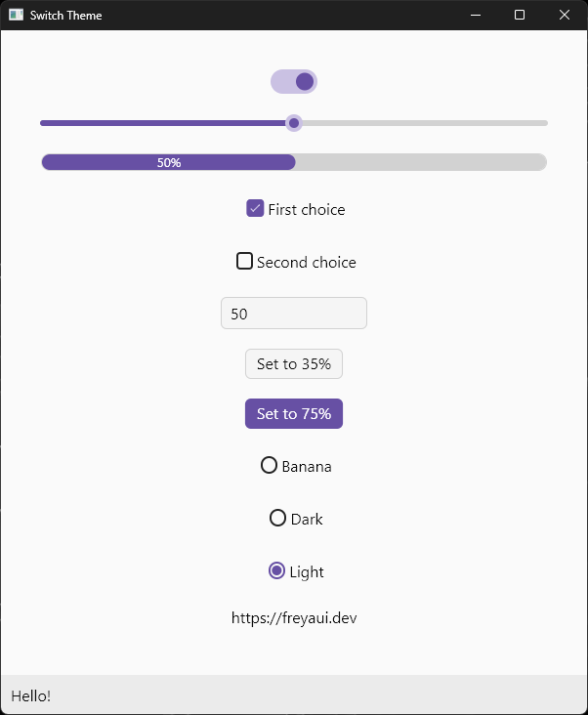The image size is (588, 715).
Task: Open the freyaui.dev link
Action: pyautogui.click(x=294, y=618)
